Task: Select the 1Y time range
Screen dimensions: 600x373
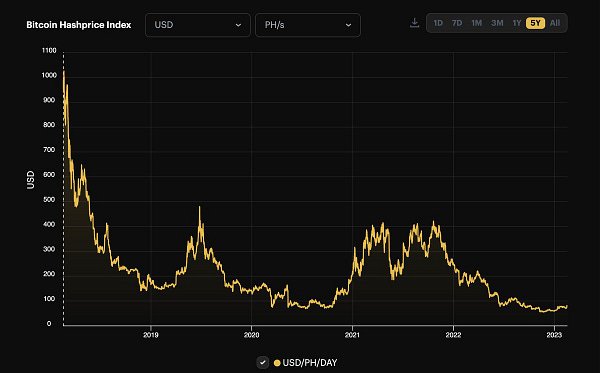Action: (517, 23)
